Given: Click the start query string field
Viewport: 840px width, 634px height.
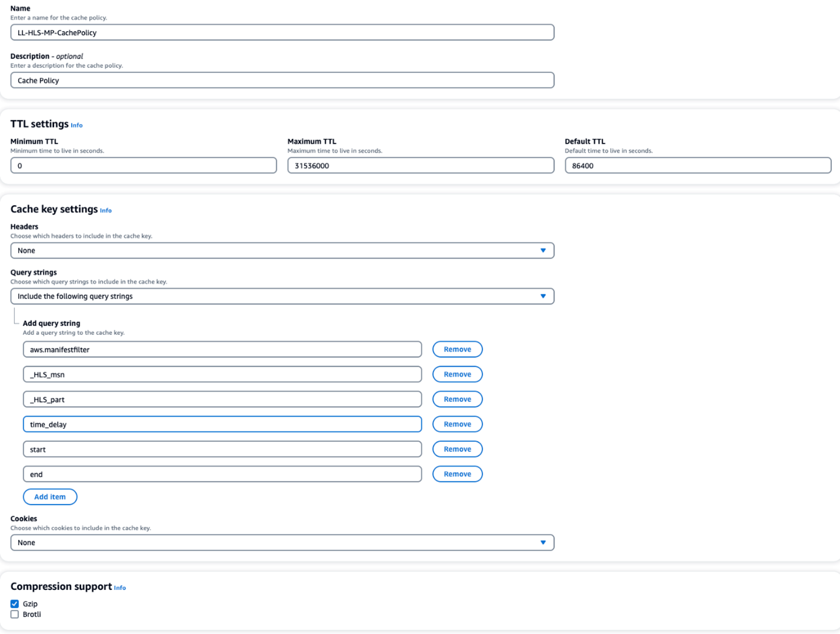Looking at the screenshot, I should (x=222, y=449).
